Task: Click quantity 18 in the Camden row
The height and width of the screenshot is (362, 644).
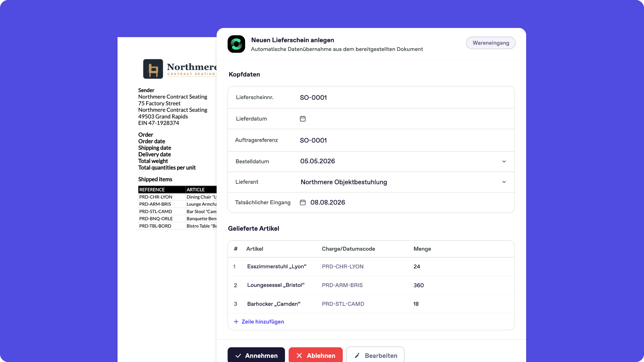Action: [416, 304]
